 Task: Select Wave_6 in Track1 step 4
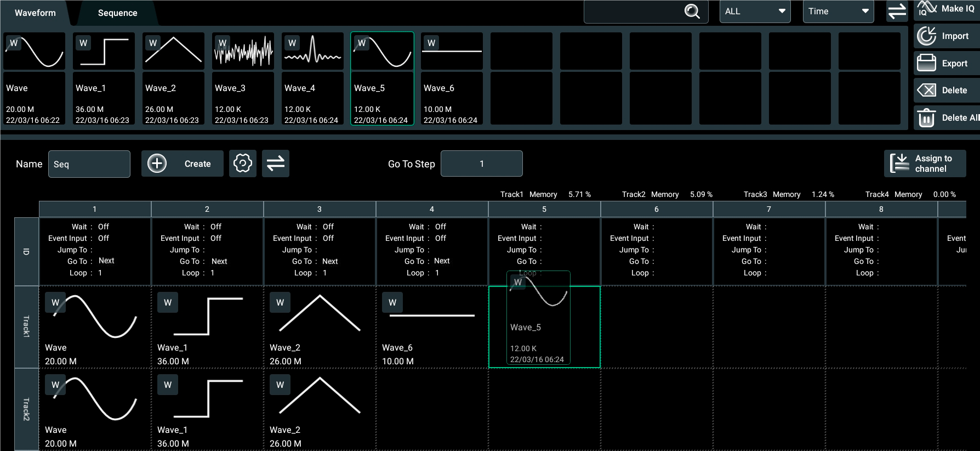click(432, 327)
